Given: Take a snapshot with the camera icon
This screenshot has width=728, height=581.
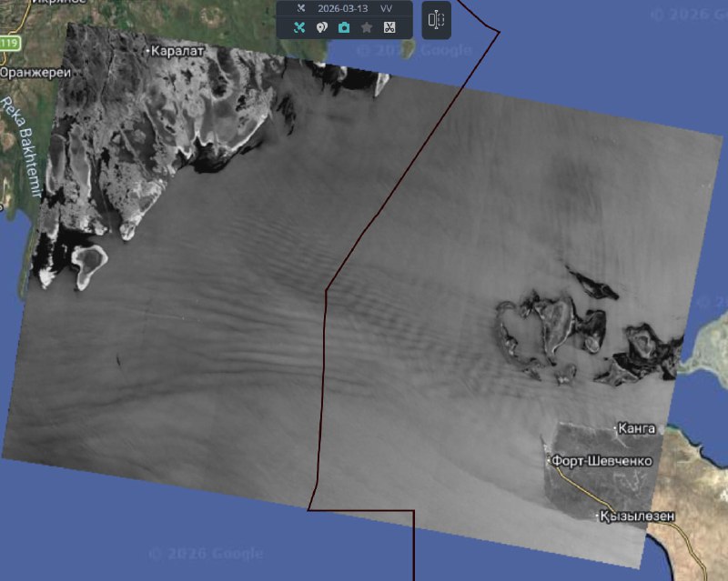Looking at the screenshot, I should click(344, 27).
